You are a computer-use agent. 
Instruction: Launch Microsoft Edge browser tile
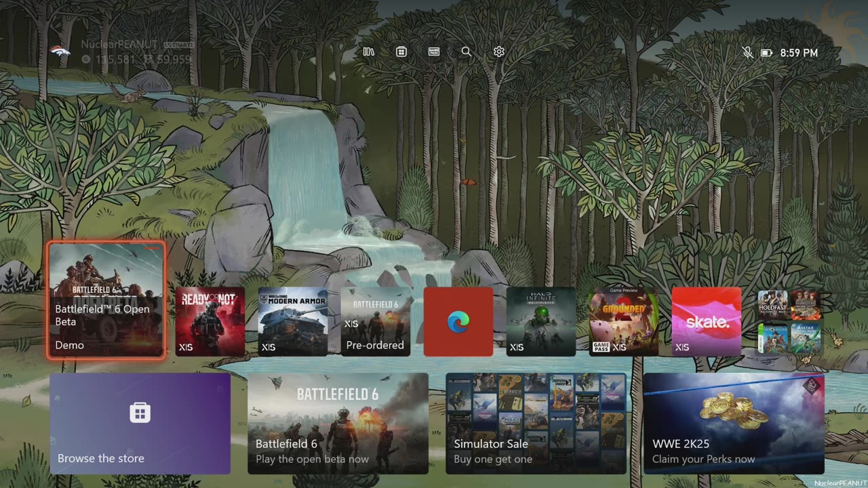coord(458,321)
